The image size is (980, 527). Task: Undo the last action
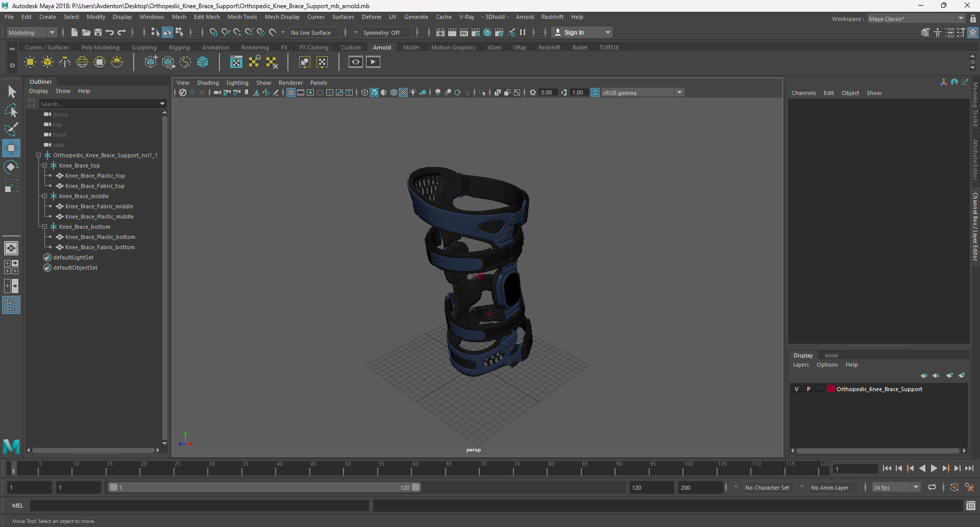110,32
